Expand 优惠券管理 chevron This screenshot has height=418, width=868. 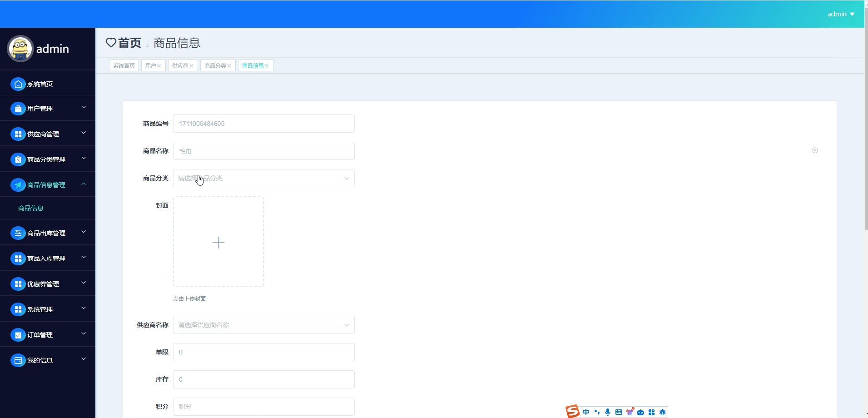pyautogui.click(x=84, y=283)
